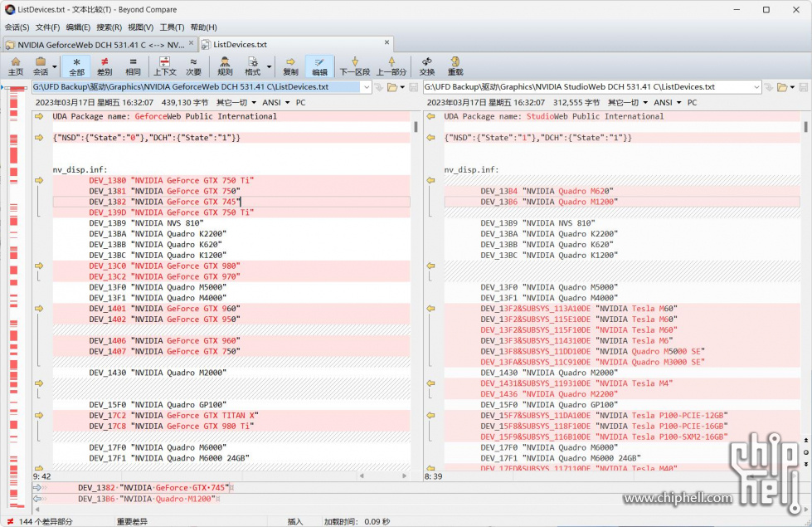Click right copy arrow beside Tesla P100-PCIE-12GB line
Viewport: 812px width, 527px height.
pos(430,416)
